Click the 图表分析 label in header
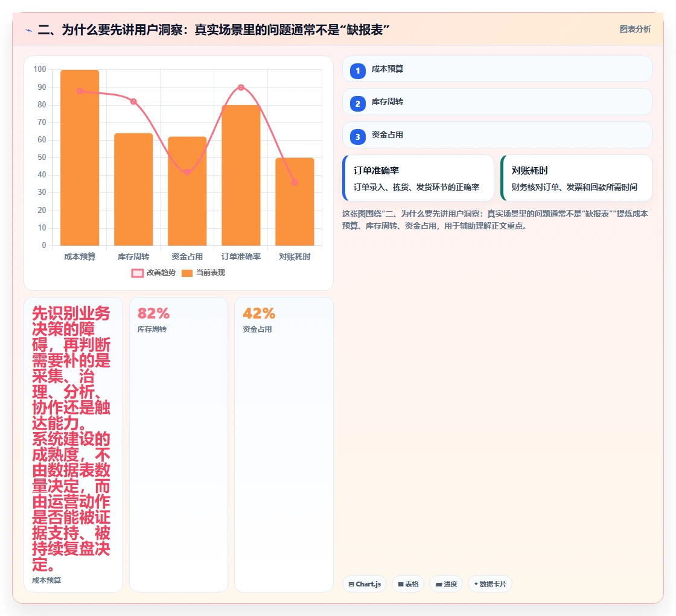 [x=635, y=30]
